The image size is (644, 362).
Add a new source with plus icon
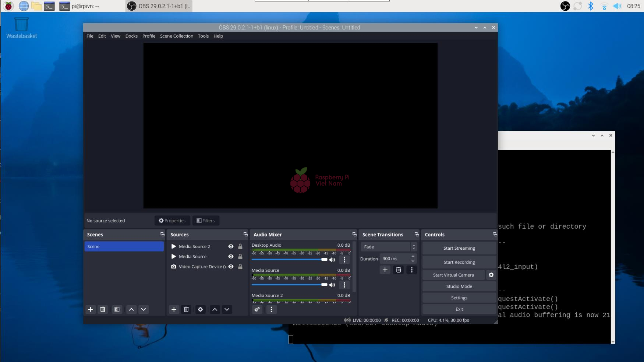[174, 309]
